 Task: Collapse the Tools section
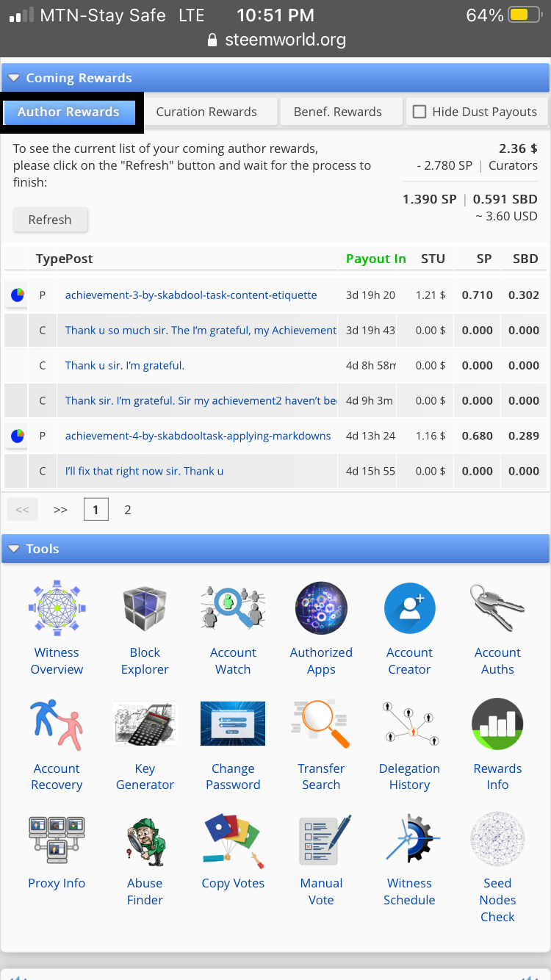point(14,549)
